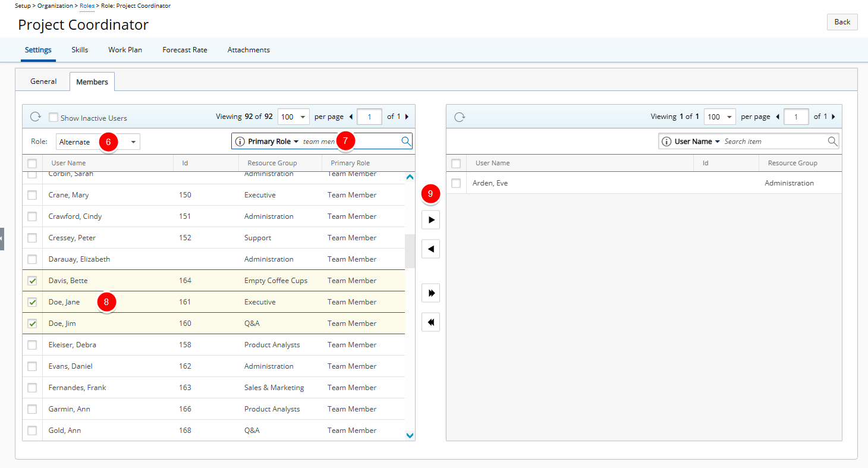Click Evans, Daniel in the list
868x468 pixels.
coord(70,366)
